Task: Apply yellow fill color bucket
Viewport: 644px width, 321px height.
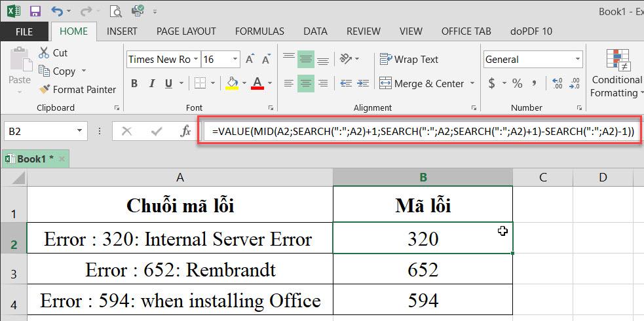Action: [x=232, y=83]
